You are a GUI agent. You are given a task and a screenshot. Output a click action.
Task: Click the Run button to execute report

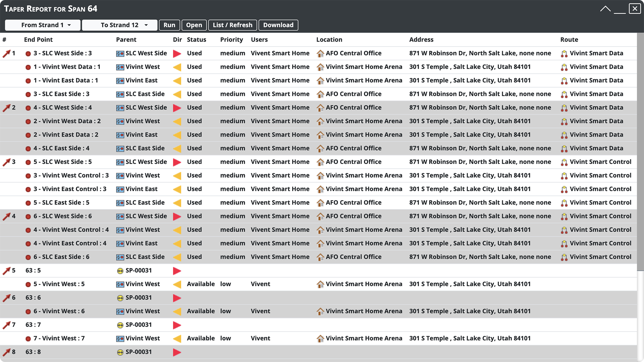point(169,25)
